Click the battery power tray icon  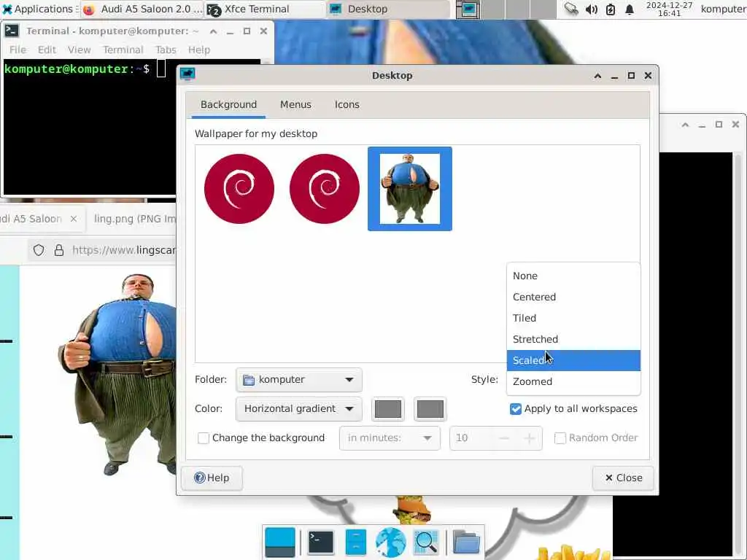[611, 9]
